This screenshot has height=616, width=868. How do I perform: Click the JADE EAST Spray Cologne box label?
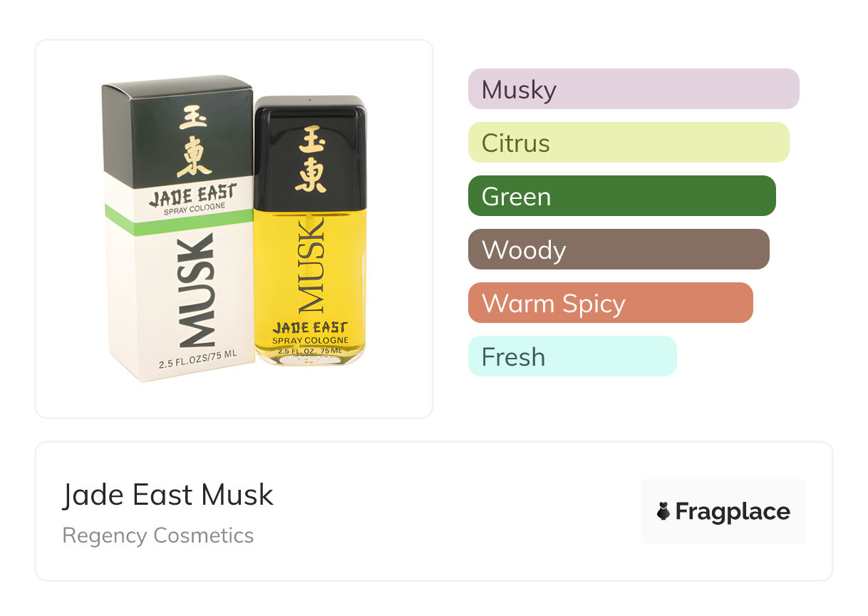pyautogui.click(x=193, y=198)
